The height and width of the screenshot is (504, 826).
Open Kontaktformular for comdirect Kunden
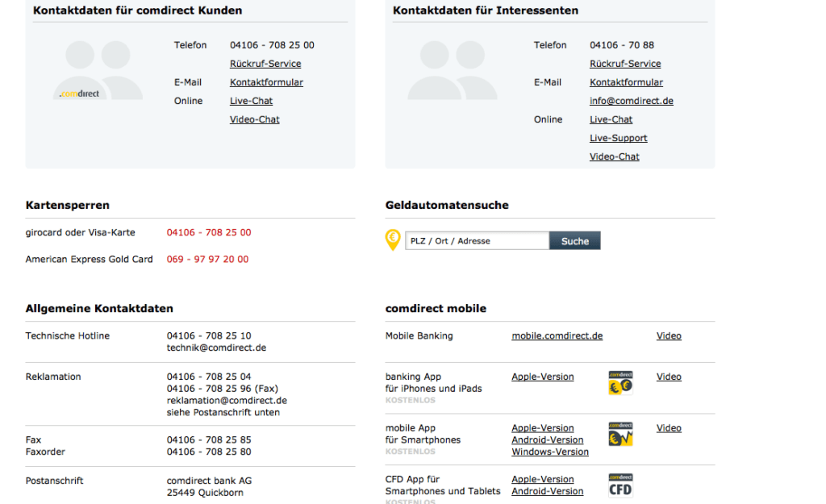pos(266,82)
